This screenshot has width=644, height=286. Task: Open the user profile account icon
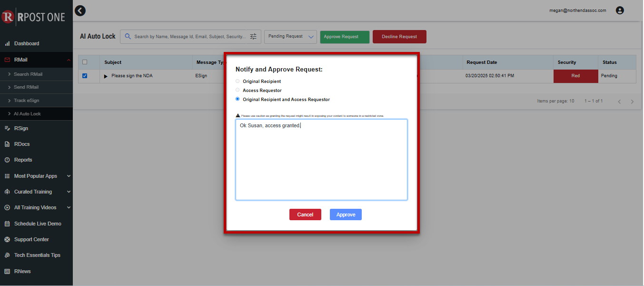[620, 10]
